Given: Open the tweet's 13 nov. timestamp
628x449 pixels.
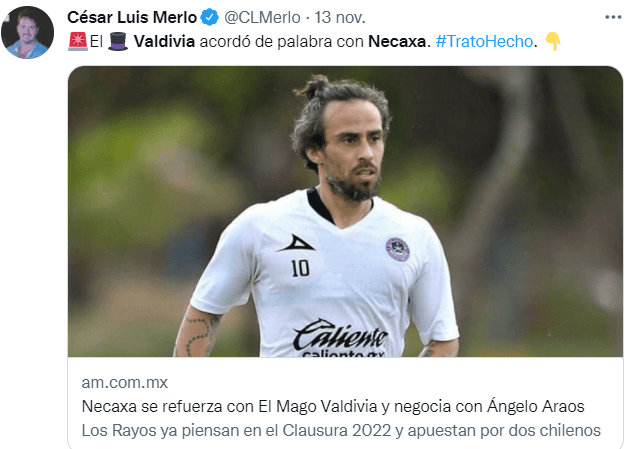Looking at the screenshot, I should [x=340, y=17].
